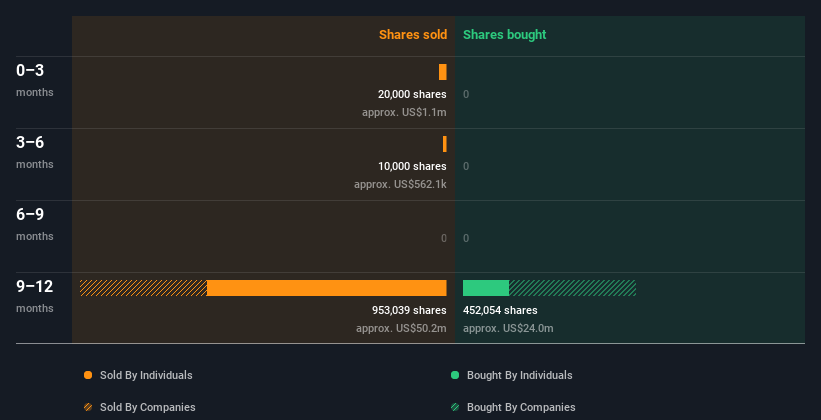Click the approx. US$50.2m value
The height and width of the screenshot is (420, 821).
pyautogui.click(x=401, y=328)
